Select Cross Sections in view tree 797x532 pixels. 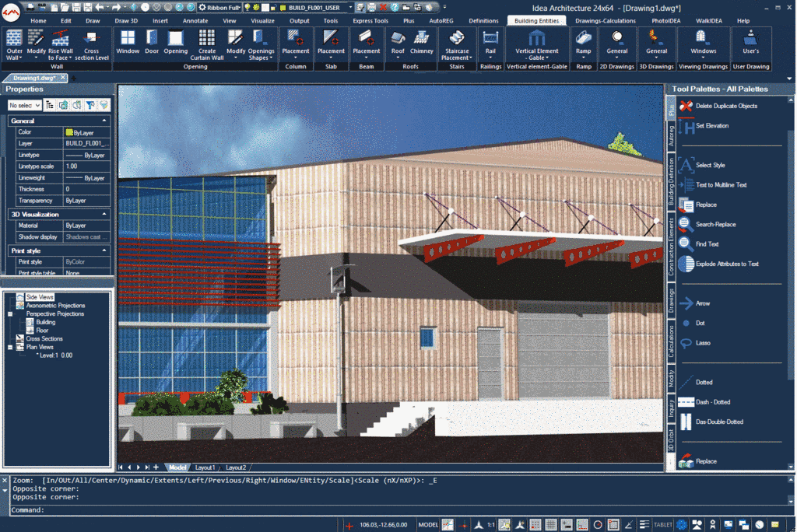point(44,339)
